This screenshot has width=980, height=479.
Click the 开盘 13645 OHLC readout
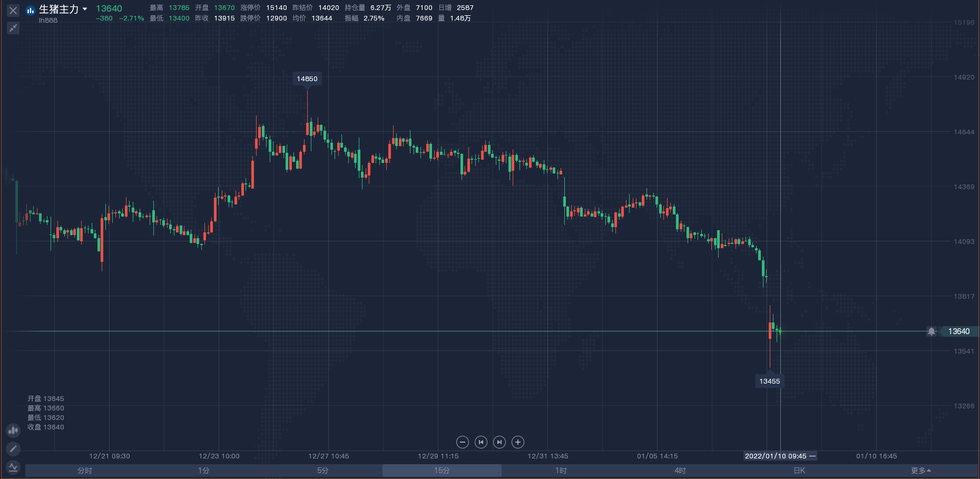(46, 399)
